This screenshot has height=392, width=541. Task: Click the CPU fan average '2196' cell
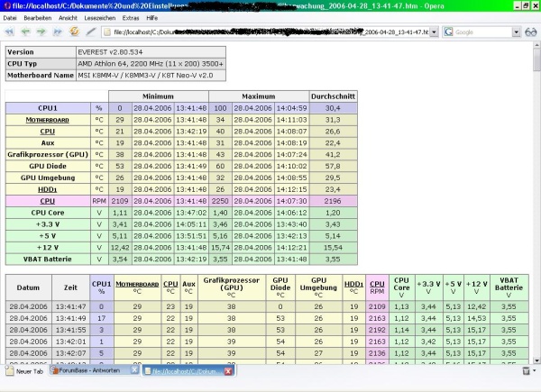click(x=333, y=201)
